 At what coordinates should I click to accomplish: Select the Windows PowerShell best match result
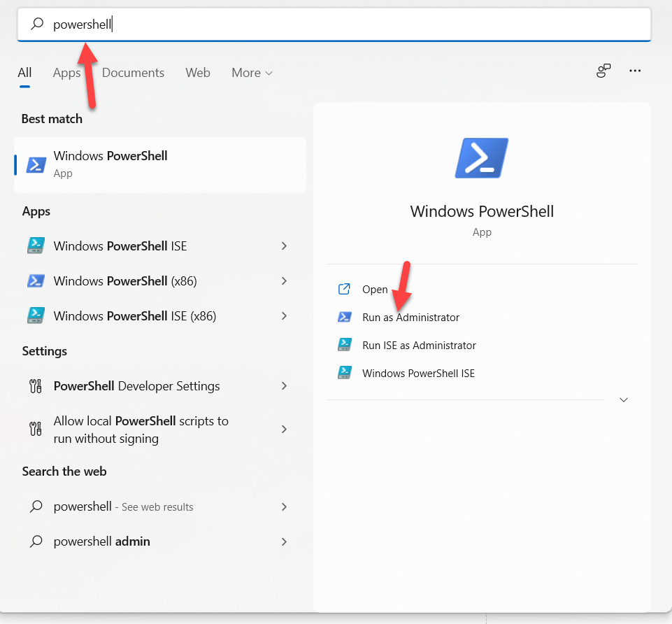160,164
